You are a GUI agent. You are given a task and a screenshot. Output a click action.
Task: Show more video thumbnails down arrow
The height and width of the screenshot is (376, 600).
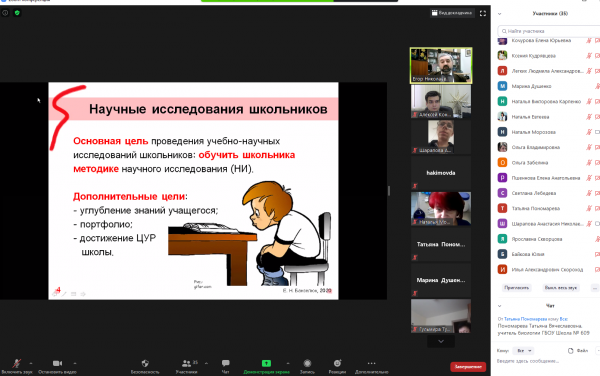(x=441, y=341)
